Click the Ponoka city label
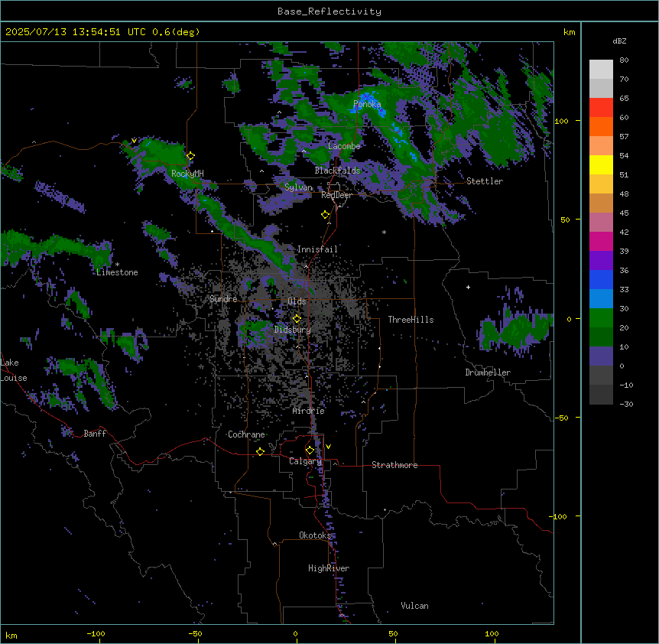The image size is (659, 644). [367, 104]
